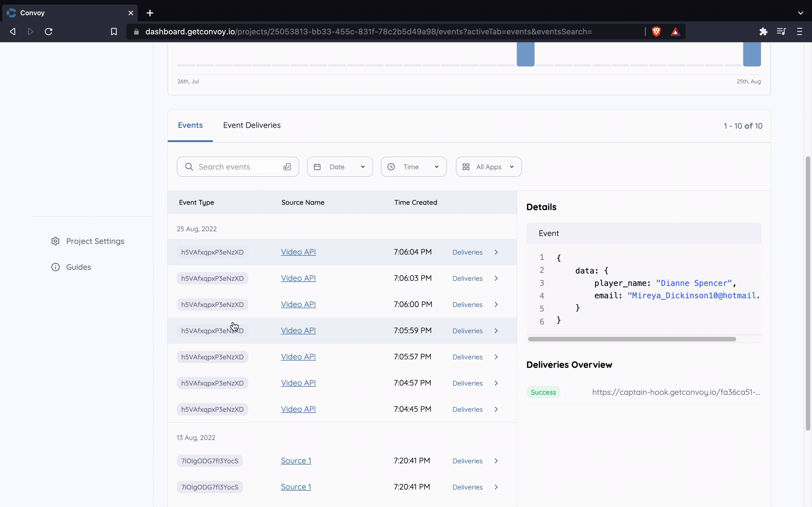Reload the page with refresh icon
The image size is (812, 507).
[x=49, y=31]
